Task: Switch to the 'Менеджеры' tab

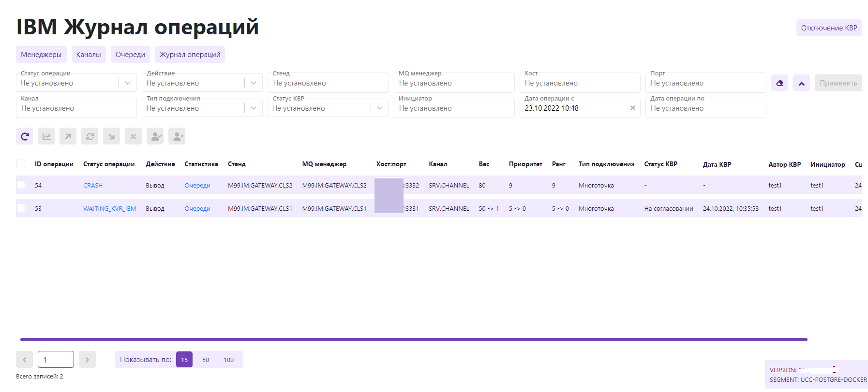Action: pos(41,55)
